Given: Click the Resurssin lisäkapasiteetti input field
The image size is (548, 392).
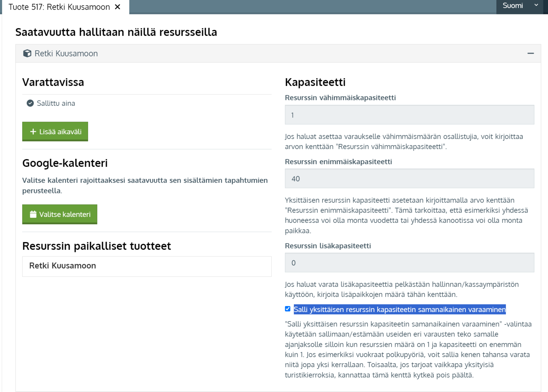Looking at the screenshot, I should [409, 263].
